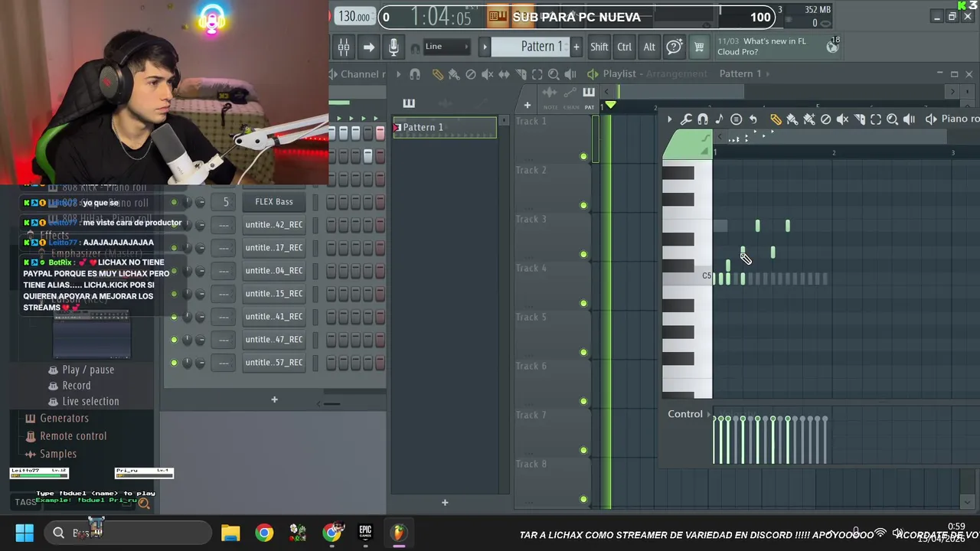Screen dimensions: 980x551
Task: Open Piano roll options arrow menu
Action: [x=669, y=119]
